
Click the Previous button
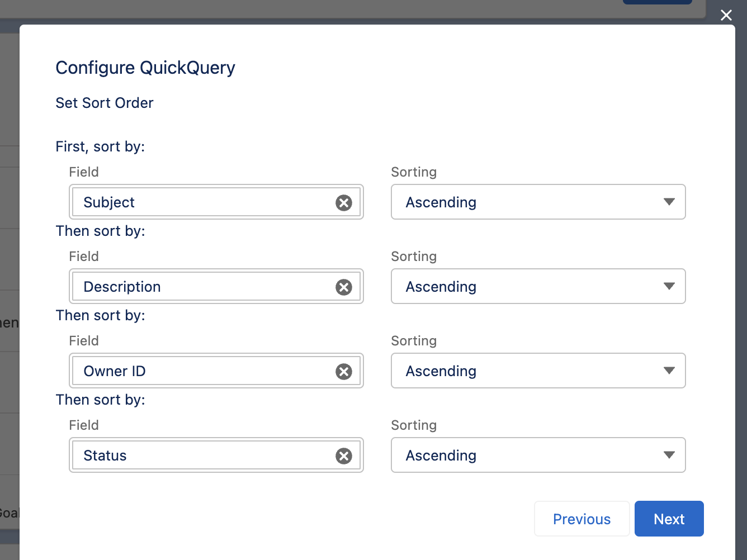pos(581,519)
